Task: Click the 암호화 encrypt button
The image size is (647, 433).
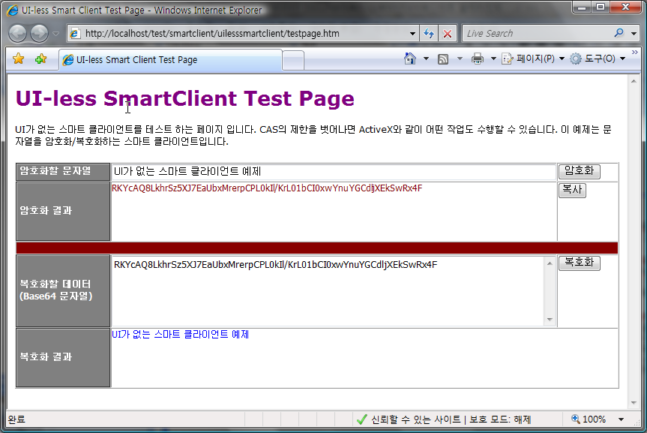Action: 579,171
